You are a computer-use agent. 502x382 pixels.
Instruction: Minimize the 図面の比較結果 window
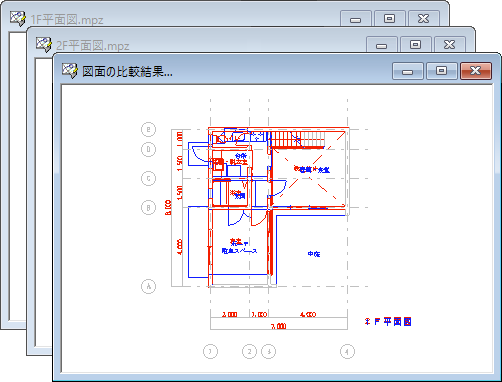tap(408, 71)
